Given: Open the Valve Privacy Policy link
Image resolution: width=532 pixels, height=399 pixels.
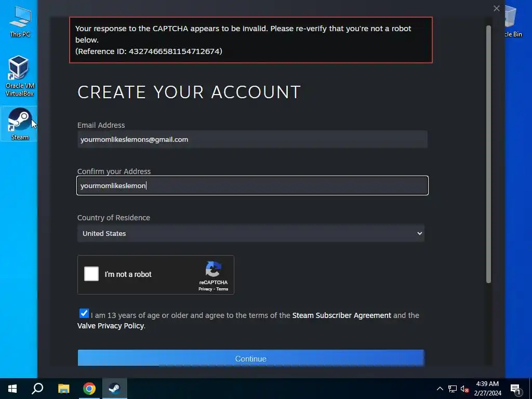Looking at the screenshot, I should coord(110,326).
